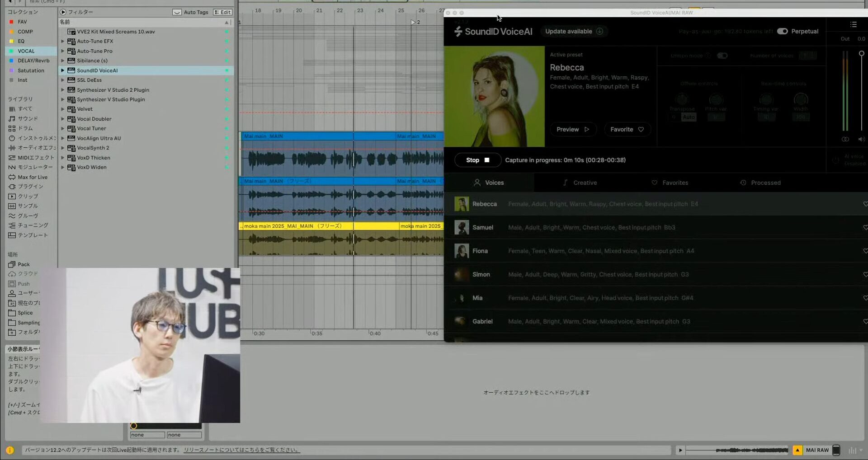868x460 pixels.
Task: Favorite the Fiona voice row heart
Action: click(865, 251)
